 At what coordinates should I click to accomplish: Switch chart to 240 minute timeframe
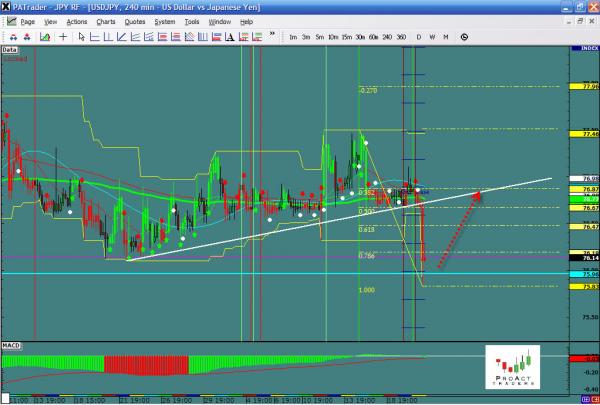click(386, 37)
